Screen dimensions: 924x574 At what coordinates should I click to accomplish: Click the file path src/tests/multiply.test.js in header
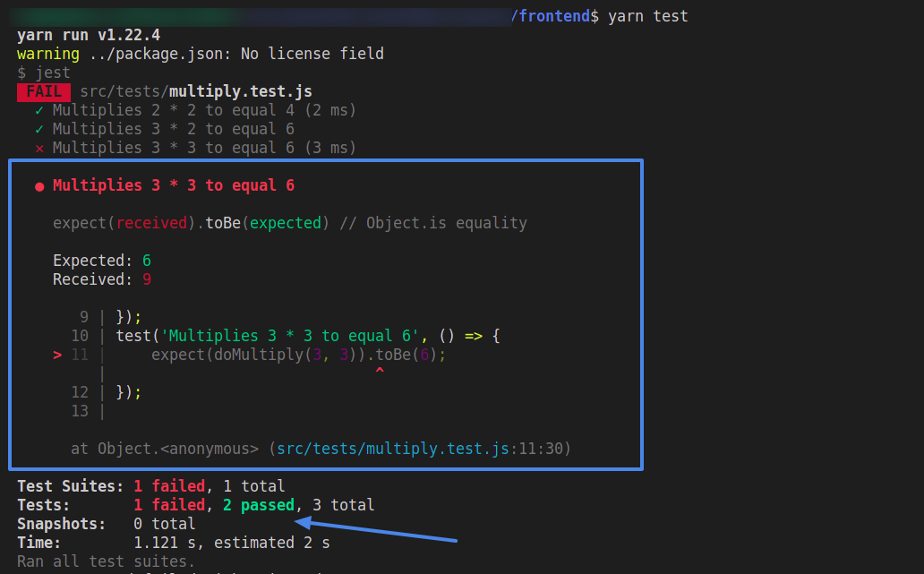[196, 92]
